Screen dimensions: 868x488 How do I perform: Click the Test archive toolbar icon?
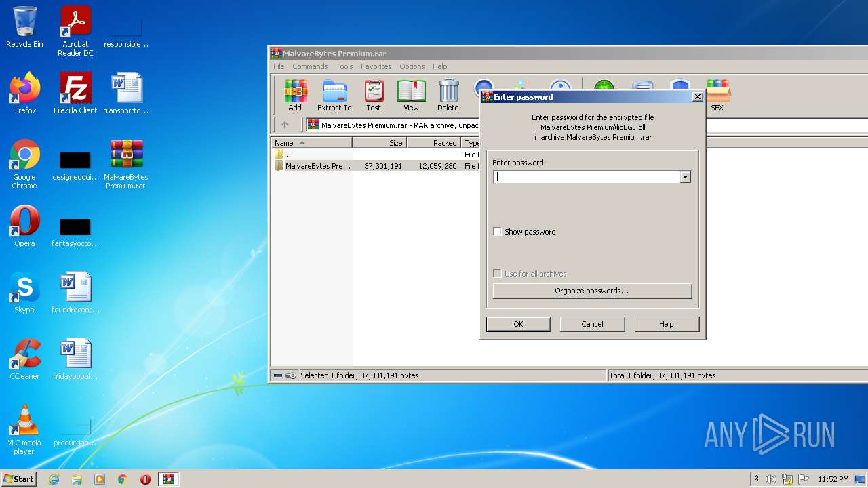[x=374, y=96]
